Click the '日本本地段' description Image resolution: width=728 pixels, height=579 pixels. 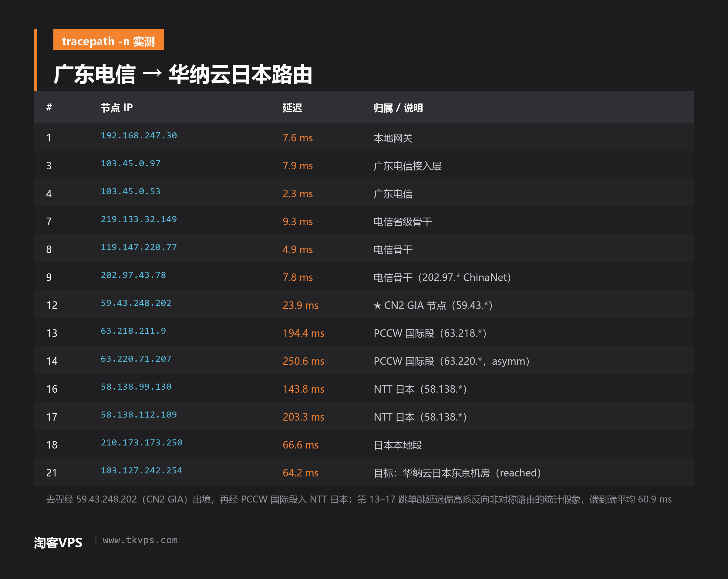[398, 445]
